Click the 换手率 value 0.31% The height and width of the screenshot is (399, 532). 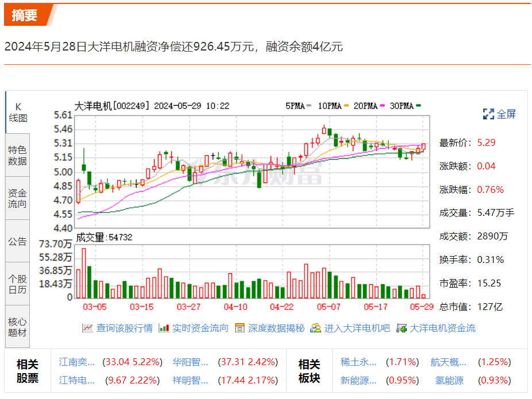[x=490, y=259]
